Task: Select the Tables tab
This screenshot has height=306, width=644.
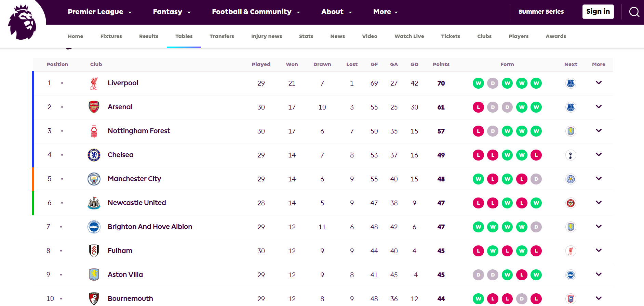Action: 184,36
